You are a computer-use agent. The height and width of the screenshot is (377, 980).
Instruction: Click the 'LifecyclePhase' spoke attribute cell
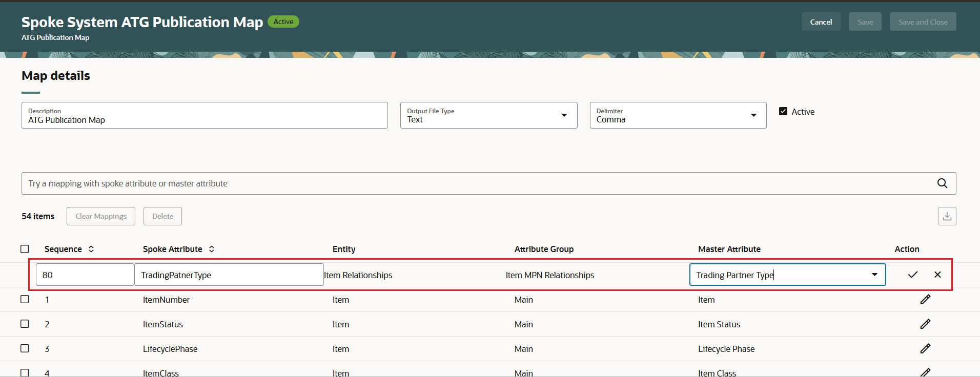point(170,349)
